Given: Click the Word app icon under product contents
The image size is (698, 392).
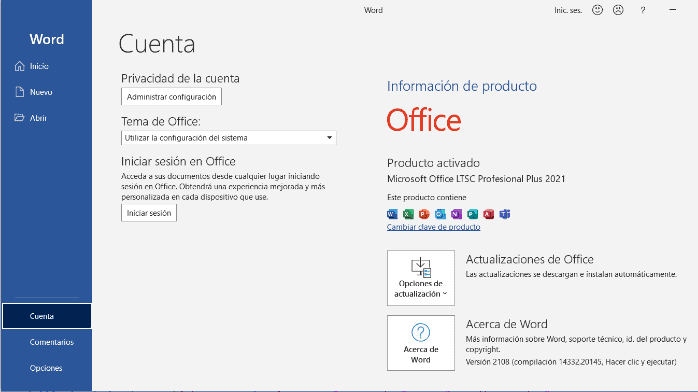Looking at the screenshot, I should pos(392,214).
